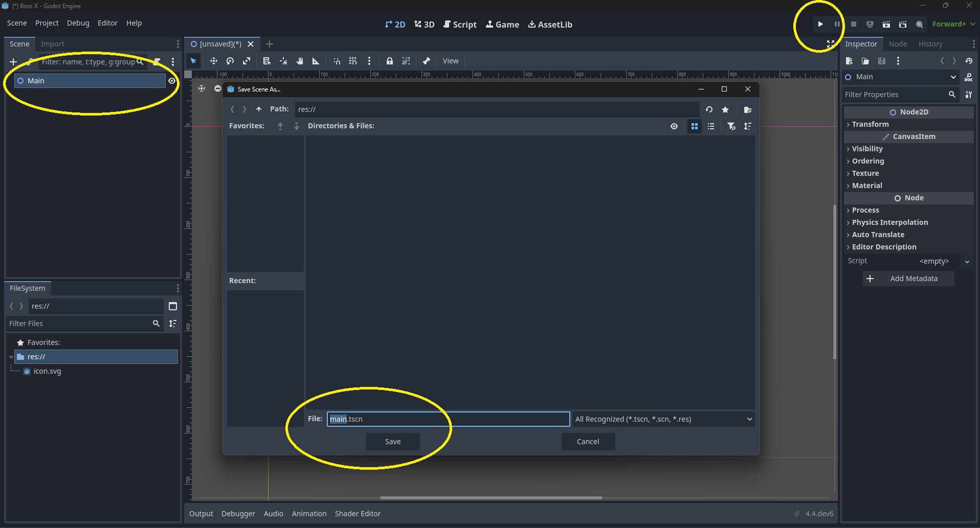
Task: Stop the running project
Action: click(x=854, y=24)
